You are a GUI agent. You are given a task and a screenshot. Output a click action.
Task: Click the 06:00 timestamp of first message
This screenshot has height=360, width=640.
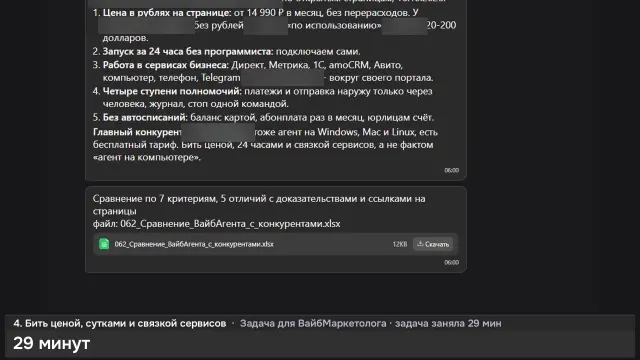(451, 170)
